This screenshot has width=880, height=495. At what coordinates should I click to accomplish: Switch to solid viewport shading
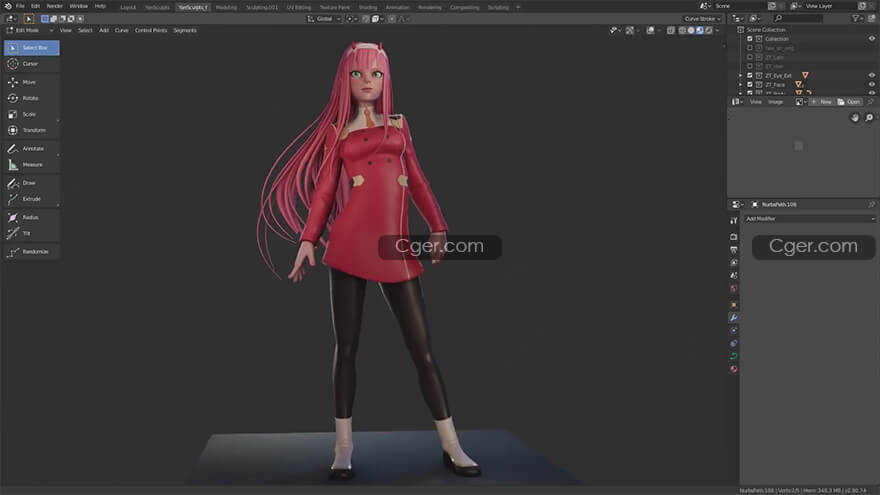coord(691,30)
